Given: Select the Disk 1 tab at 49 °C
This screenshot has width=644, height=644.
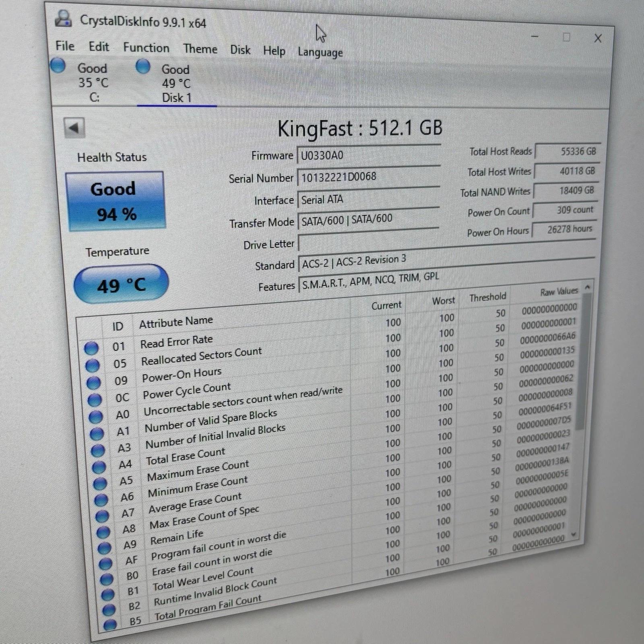Looking at the screenshot, I should tap(176, 84).
